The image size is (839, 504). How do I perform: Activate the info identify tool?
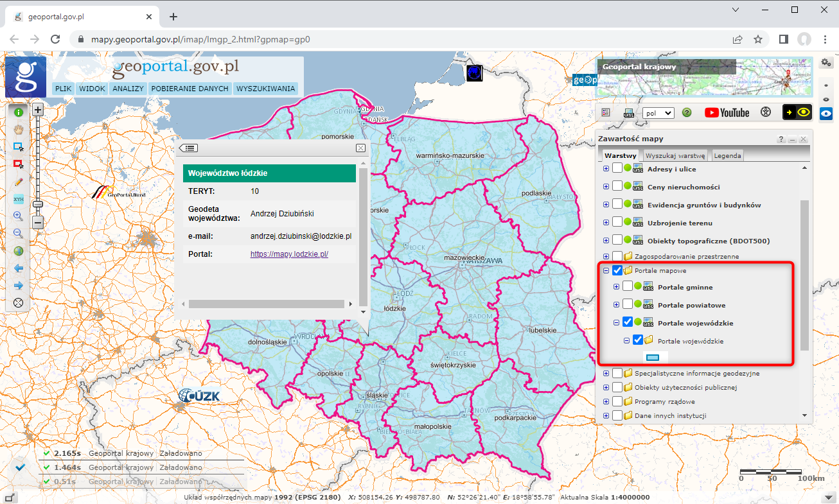(19, 112)
